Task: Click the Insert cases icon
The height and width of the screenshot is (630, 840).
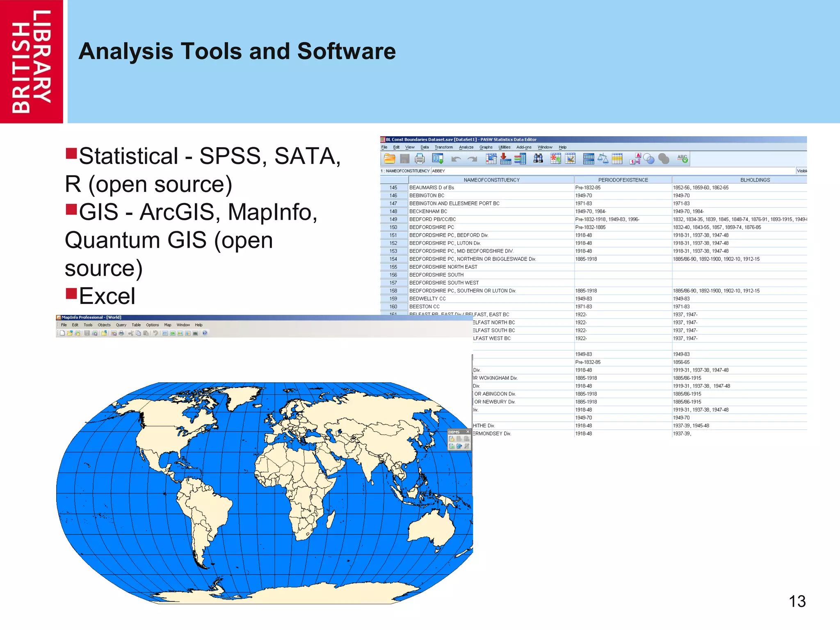Action: [x=556, y=159]
